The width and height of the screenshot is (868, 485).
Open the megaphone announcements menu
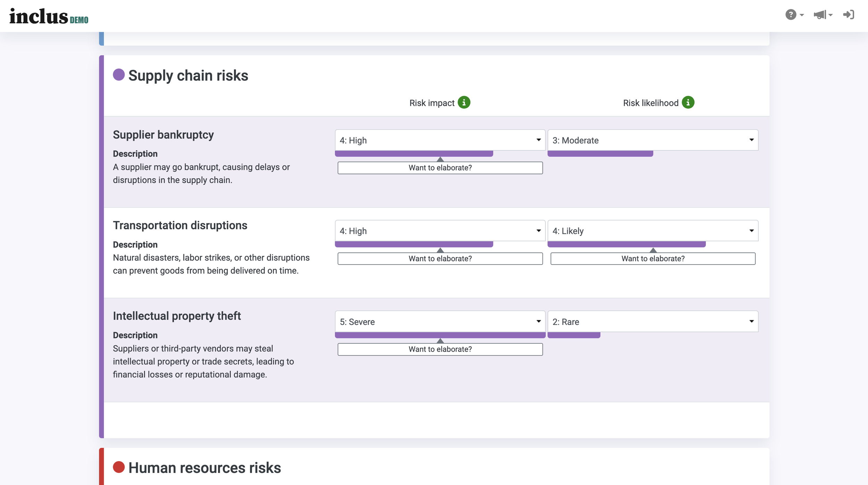point(822,15)
